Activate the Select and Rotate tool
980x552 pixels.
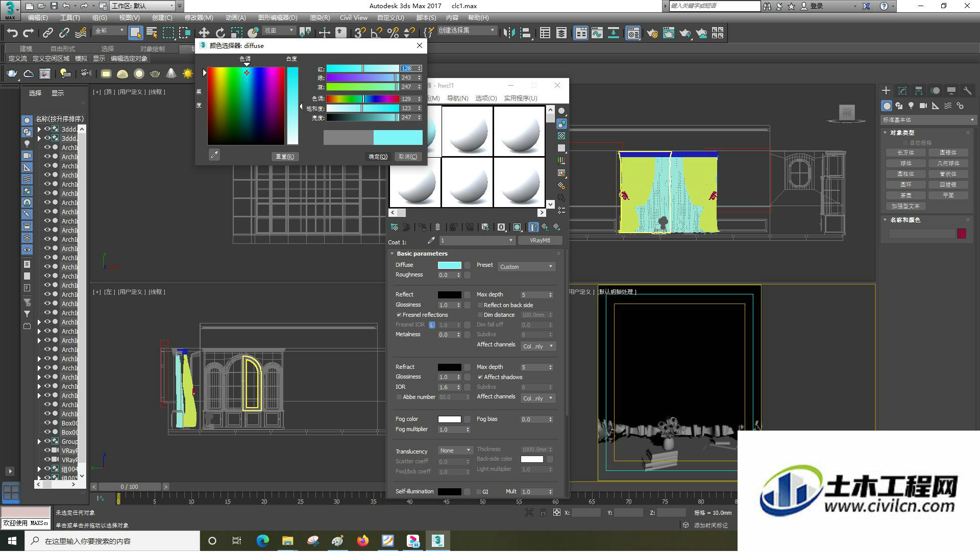220,33
